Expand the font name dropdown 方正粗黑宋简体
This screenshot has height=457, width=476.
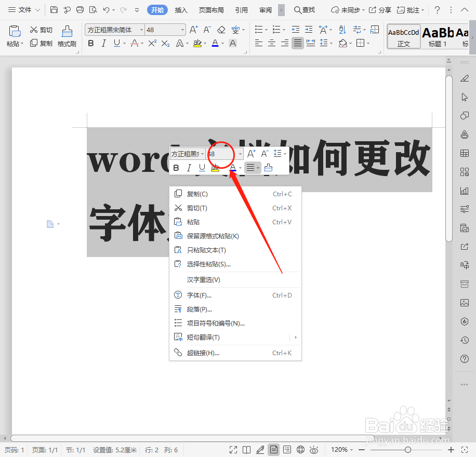[141, 30]
